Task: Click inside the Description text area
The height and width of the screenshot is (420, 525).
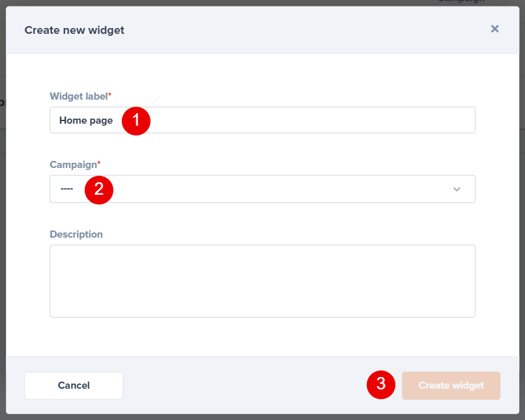Action: click(262, 281)
